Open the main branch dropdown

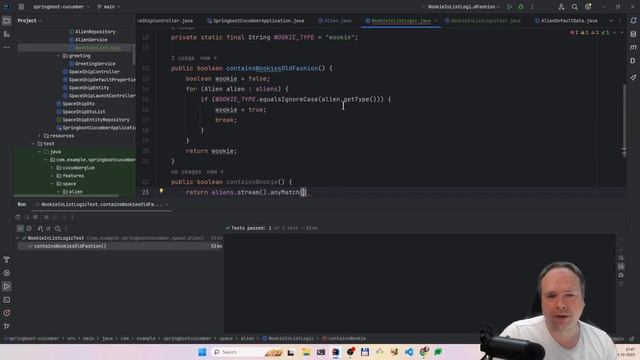pos(109,7)
